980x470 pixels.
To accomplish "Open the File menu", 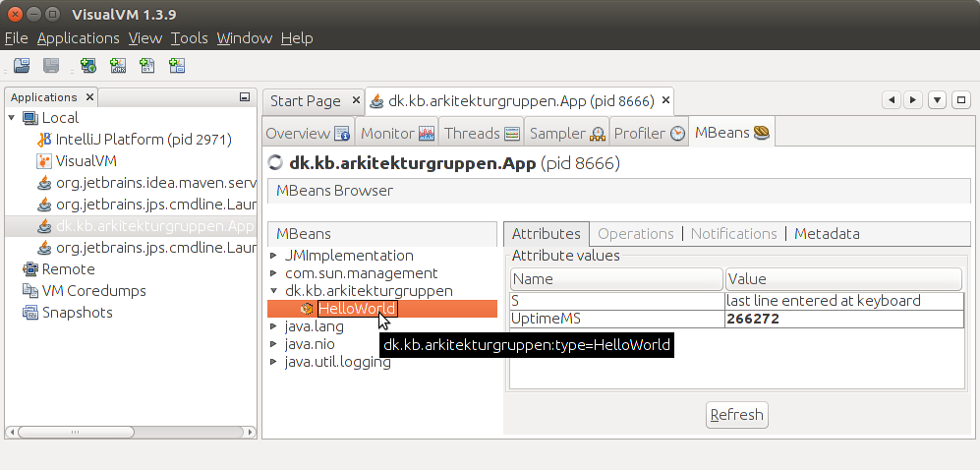I will [17, 38].
